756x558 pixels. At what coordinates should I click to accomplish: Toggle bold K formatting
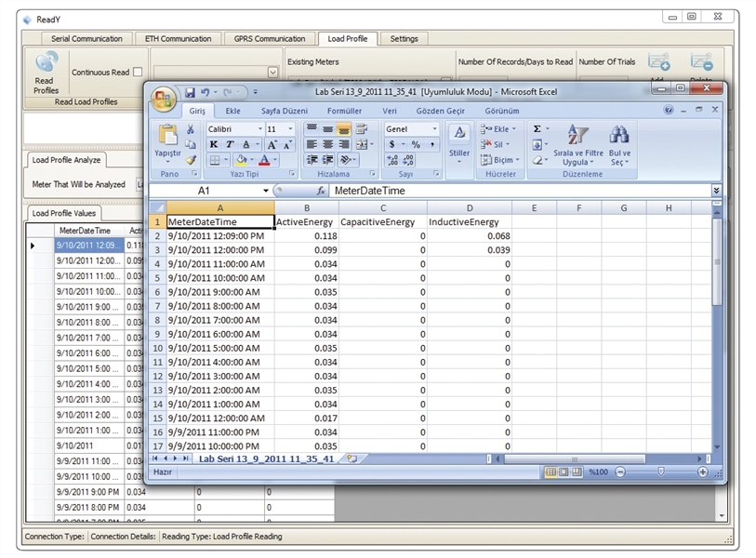click(214, 144)
